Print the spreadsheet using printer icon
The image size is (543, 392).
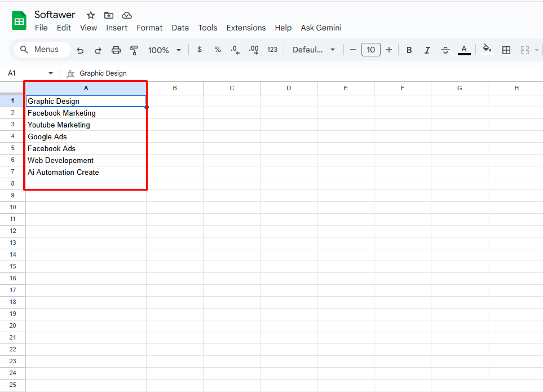pyautogui.click(x=116, y=50)
